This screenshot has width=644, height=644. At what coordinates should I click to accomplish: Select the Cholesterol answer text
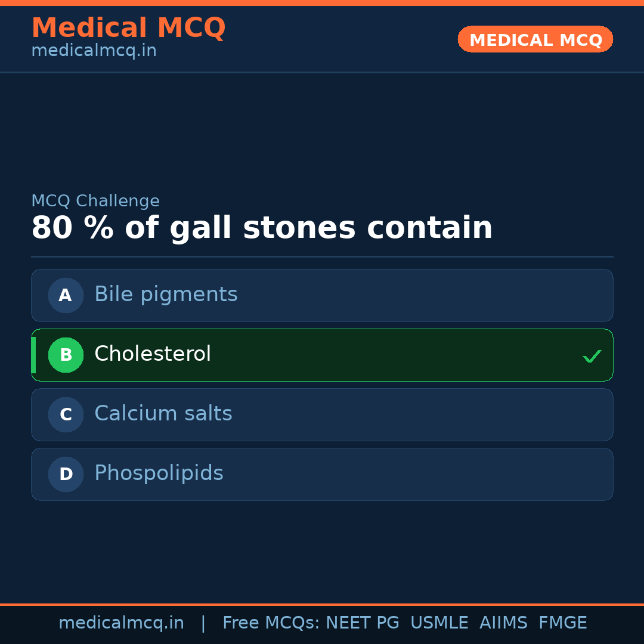tap(153, 354)
